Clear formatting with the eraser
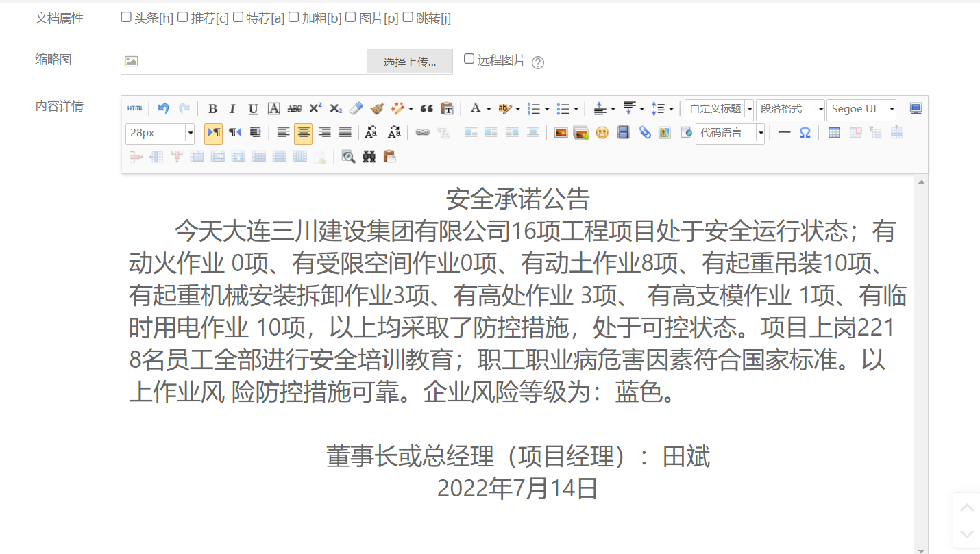This screenshot has width=980, height=554. (x=356, y=109)
